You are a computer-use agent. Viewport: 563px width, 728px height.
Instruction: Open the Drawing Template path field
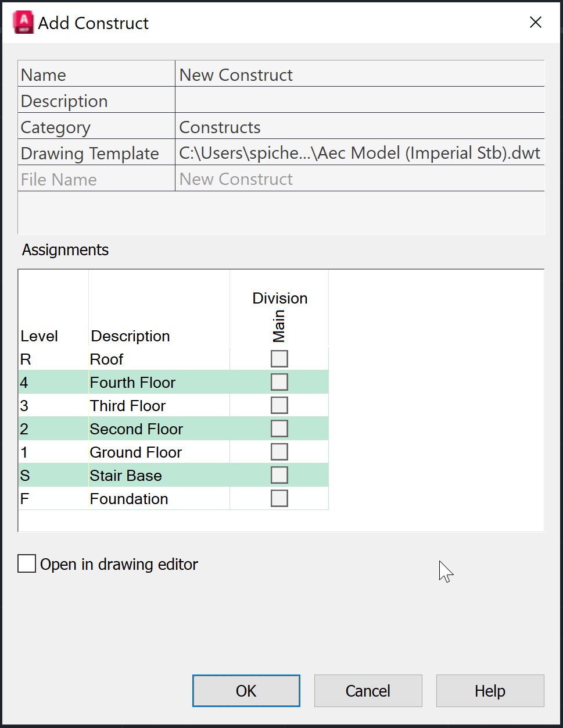[359, 154]
